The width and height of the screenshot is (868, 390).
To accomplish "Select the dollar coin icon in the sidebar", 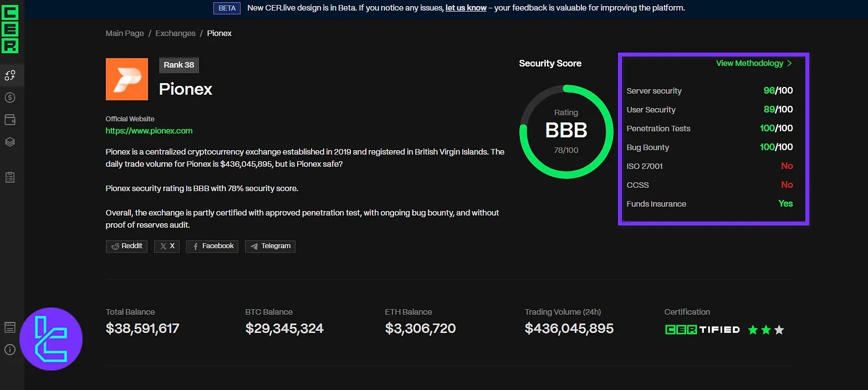I will pos(10,97).
